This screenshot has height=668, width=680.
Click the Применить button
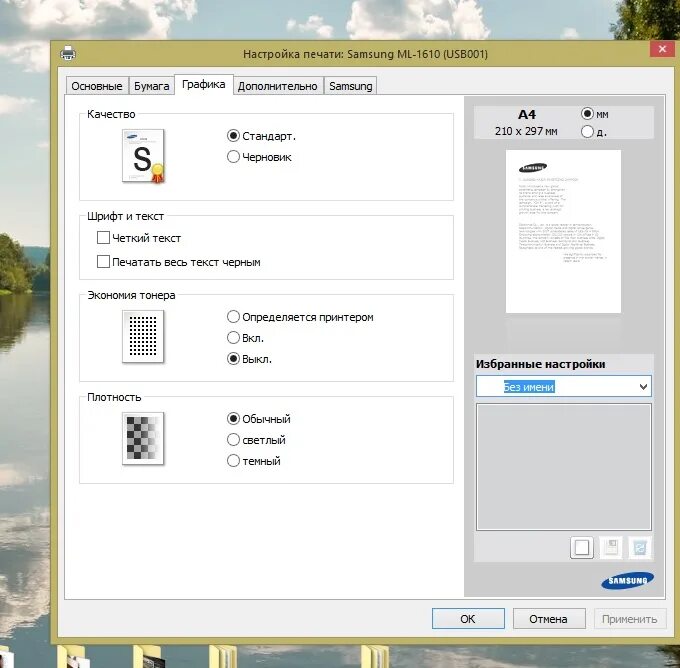click(630, 619)
